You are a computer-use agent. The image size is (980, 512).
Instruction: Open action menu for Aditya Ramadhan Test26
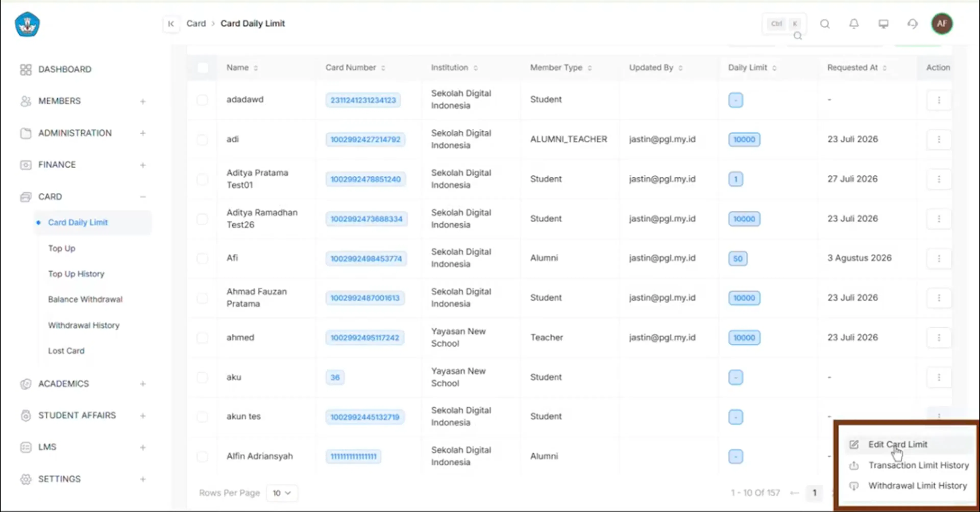click(x=939, y=219)
